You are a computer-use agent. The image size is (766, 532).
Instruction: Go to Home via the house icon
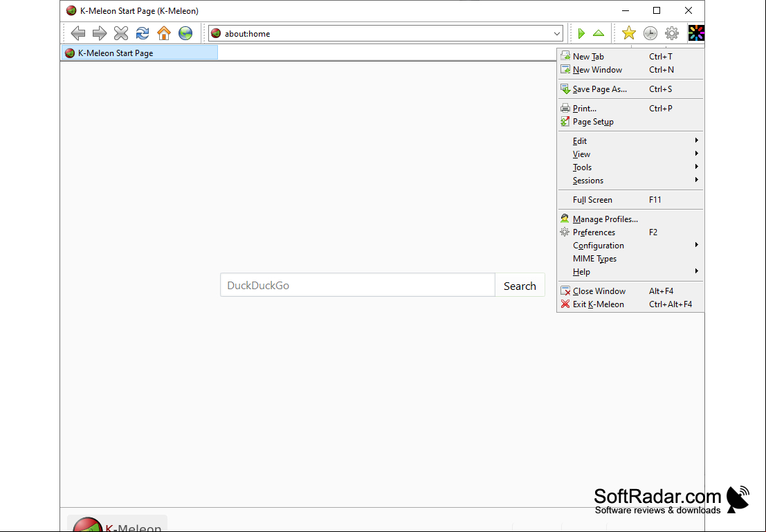[164, 33]
